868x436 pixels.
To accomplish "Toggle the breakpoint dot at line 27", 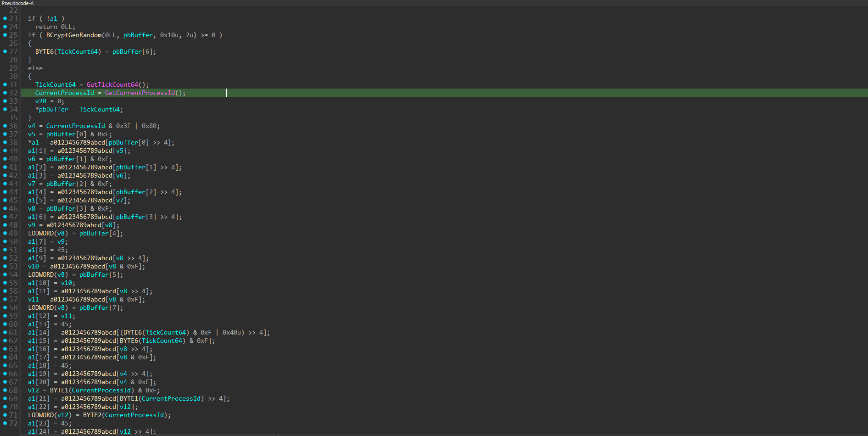I will click(5, 51).
